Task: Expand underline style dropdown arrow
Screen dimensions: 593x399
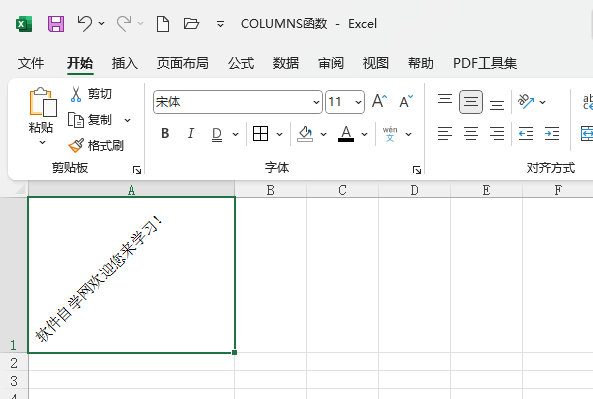Action: [x=235, y=134]
